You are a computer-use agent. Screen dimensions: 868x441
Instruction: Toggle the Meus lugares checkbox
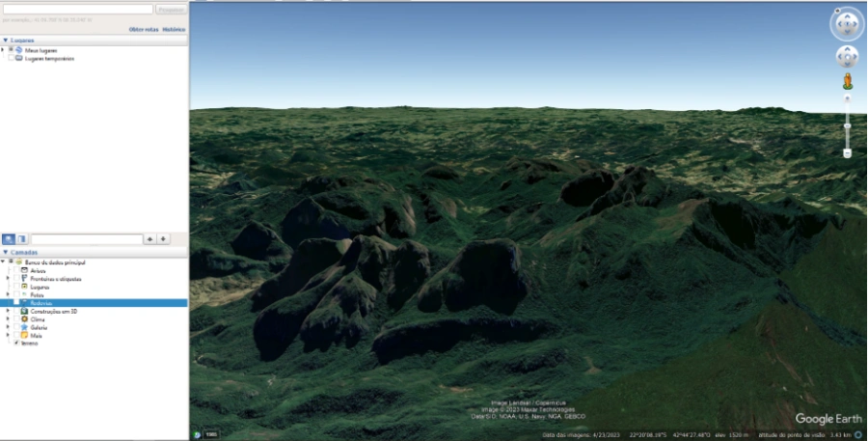11,50
